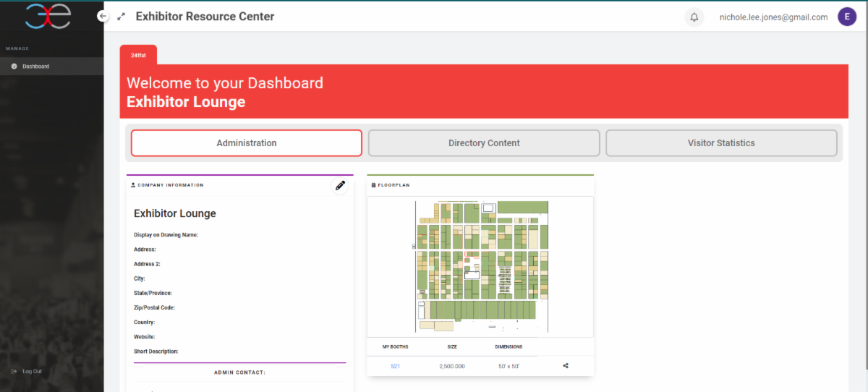868x392 pixels.
Task: Click the 'Short Description:' label
Action: coord(156,351)
